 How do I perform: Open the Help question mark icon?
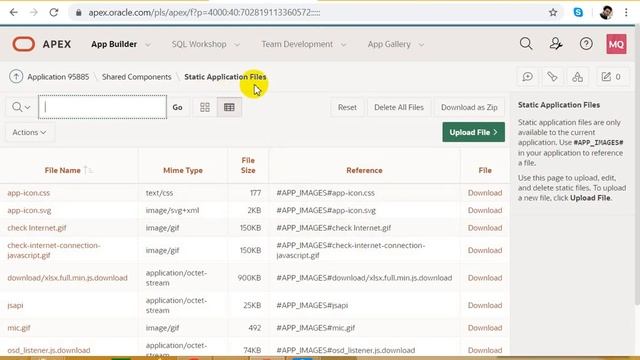(586, 44)
